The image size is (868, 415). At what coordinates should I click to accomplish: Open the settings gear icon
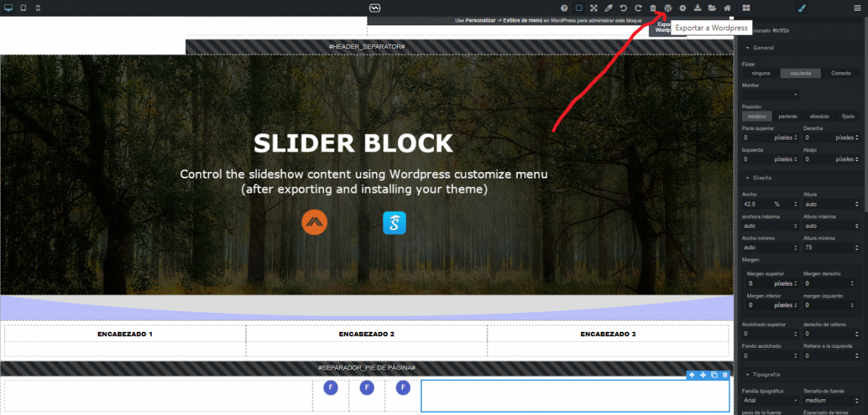682,8
